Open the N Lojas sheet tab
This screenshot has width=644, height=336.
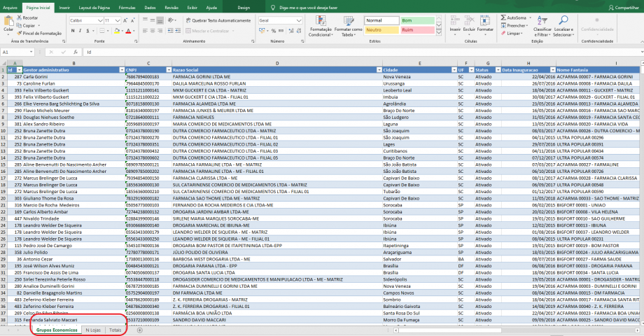click(x=93, y=330)
